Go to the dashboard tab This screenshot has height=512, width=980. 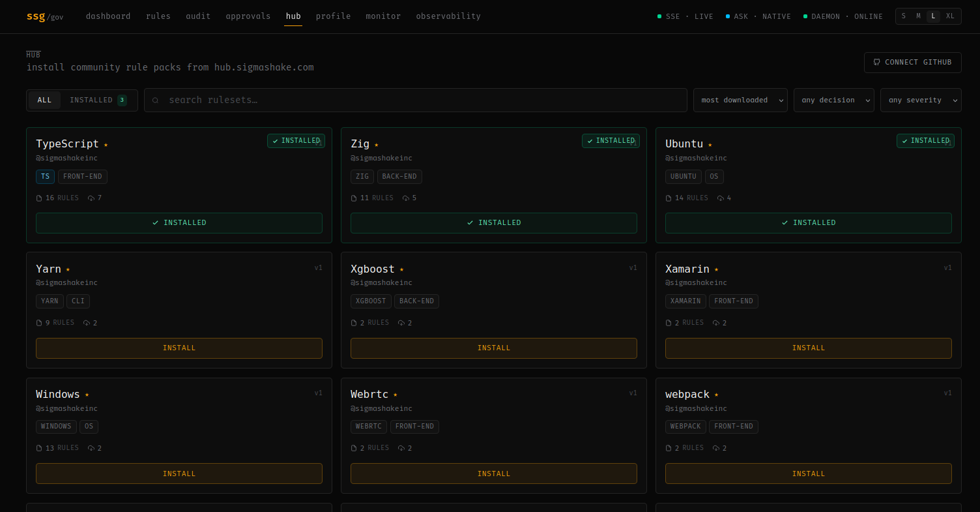(108, 16)
